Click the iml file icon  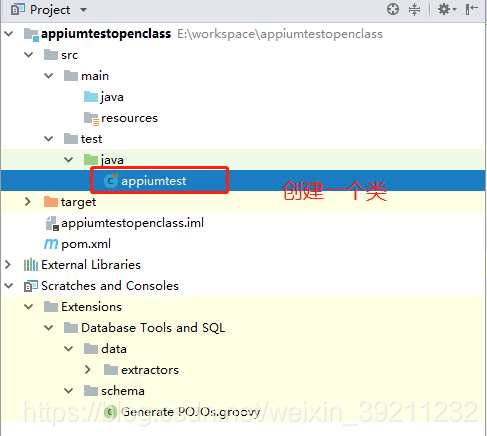[x=52, y=223]
